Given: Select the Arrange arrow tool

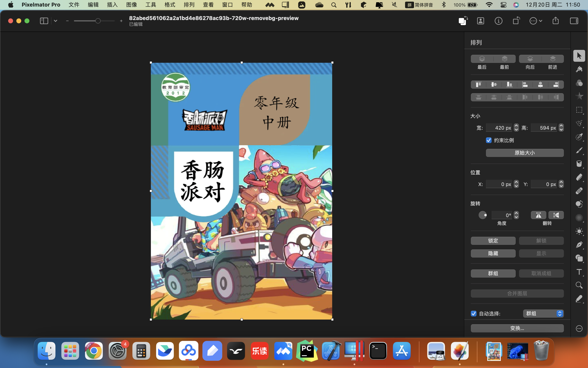Looking at the screenshot, I should tap(579, 56).
